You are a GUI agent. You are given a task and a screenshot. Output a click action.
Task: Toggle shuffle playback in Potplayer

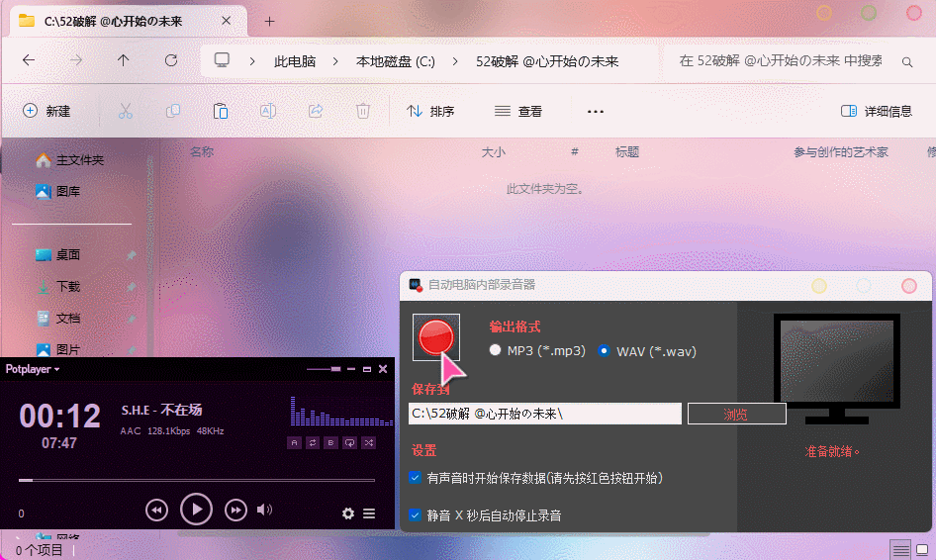[369, 442]
